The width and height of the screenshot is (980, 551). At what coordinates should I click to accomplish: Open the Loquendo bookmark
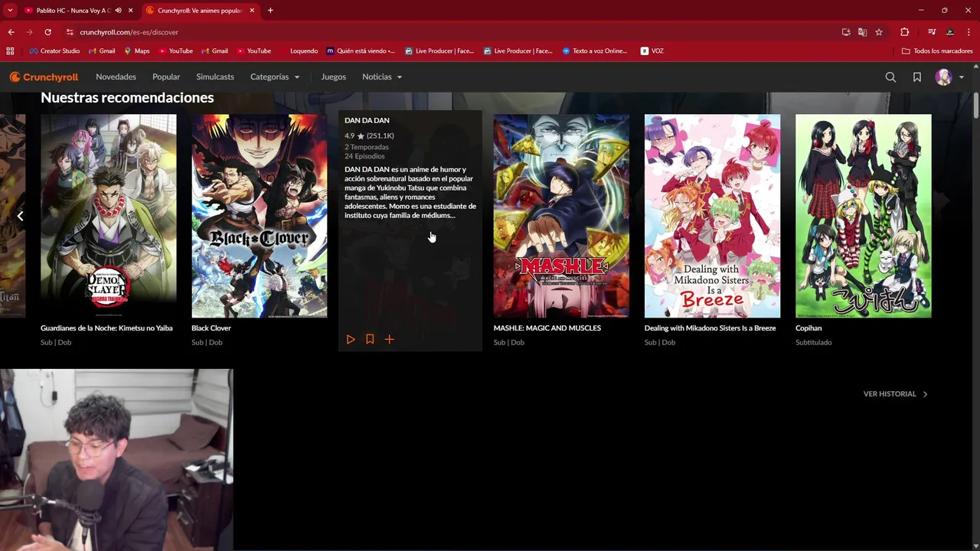(x=299, y=51)
